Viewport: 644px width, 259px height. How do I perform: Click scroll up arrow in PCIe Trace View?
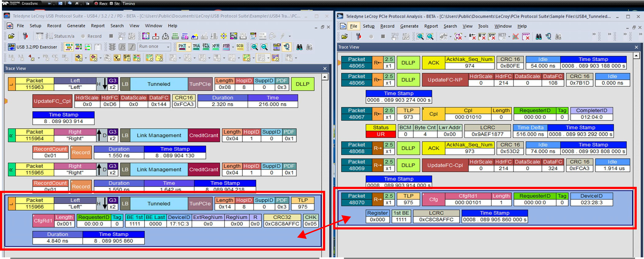[x=636, y=56]
